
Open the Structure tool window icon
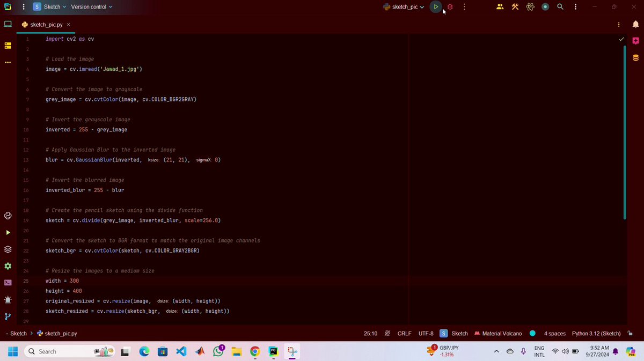click(x=8, y=46)
